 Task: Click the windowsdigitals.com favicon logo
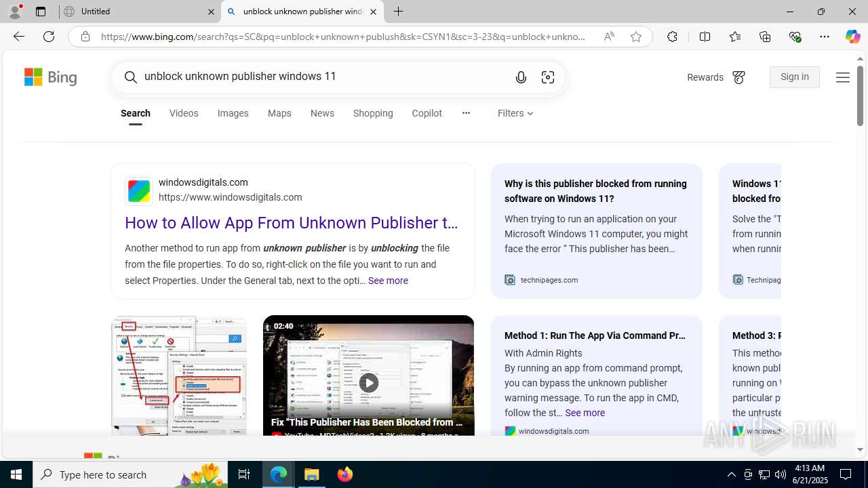pos(139,190)
